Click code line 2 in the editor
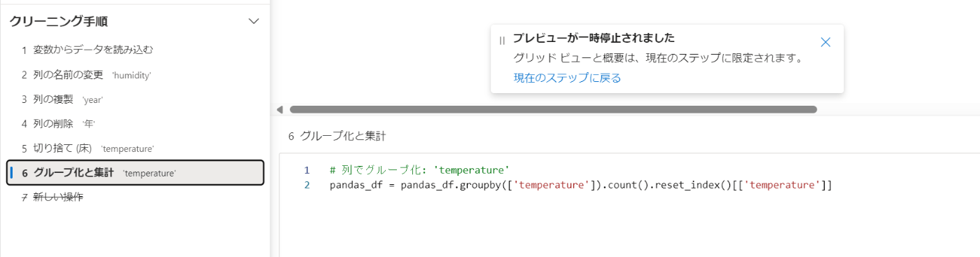The height and width of the screenshot is (257, 980). click(580, 186)
